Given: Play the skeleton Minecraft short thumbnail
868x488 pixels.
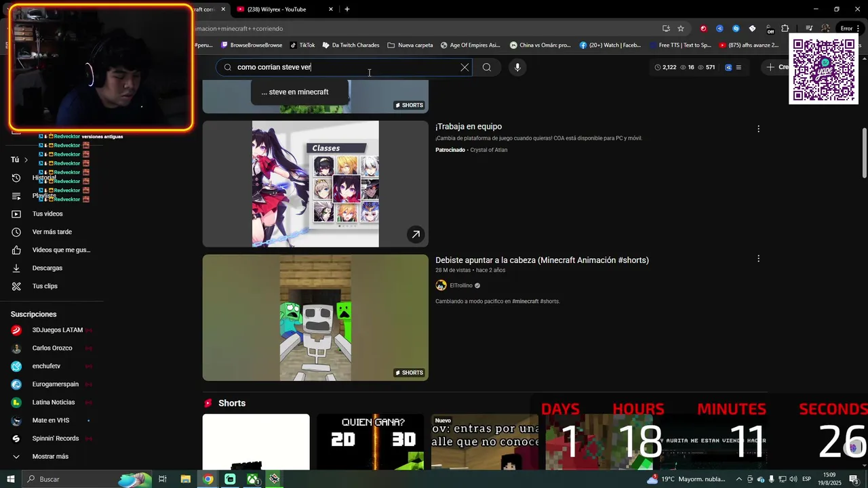Looking at the screenshot, I should [315, 317].
